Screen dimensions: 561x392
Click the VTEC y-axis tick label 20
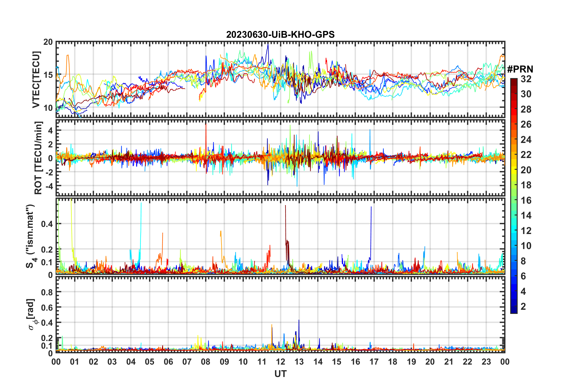(x=48, y=42)
